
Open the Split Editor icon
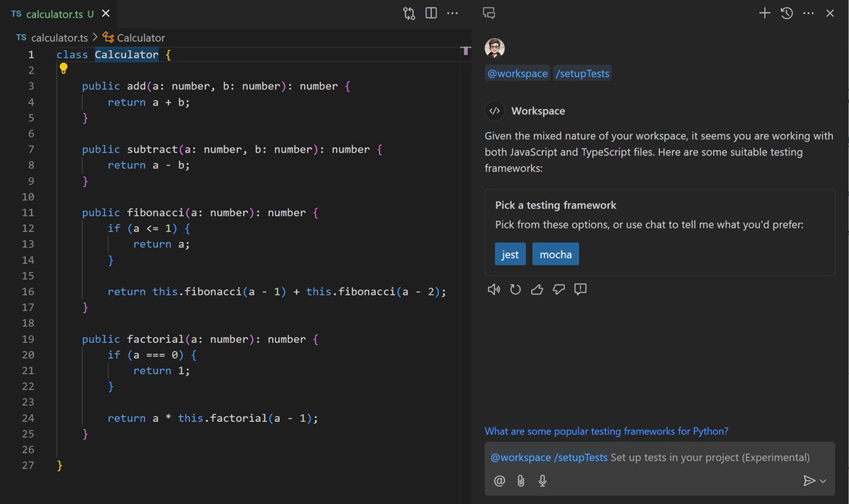click(x=431, y=13)
